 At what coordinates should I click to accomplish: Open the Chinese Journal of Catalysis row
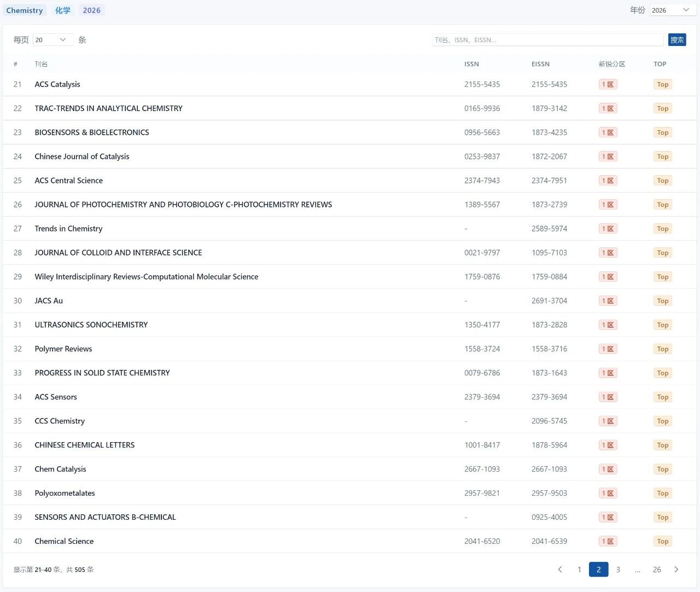82,156
